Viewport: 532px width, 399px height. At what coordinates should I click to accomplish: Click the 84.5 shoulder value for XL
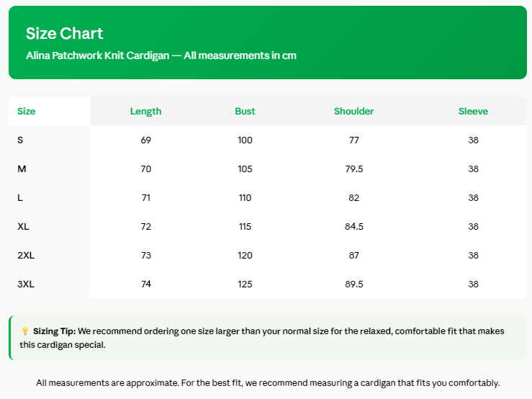pos(354,226)
